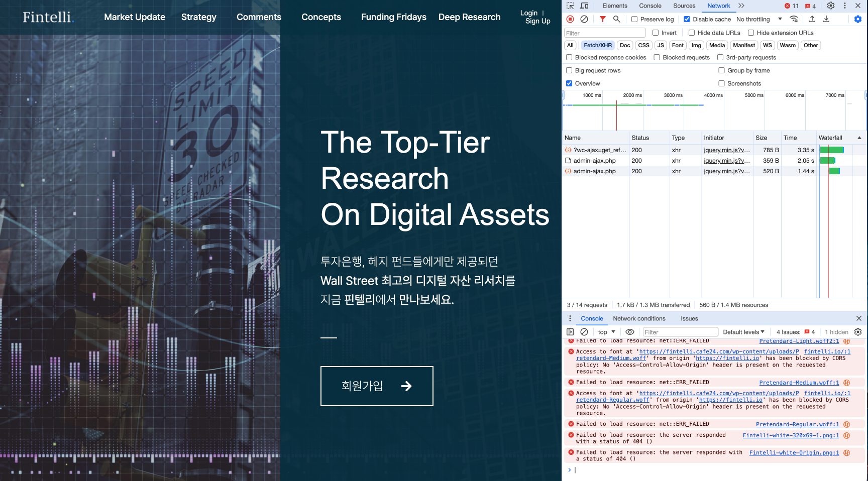Open console settings gear icon

pos(858,332)
